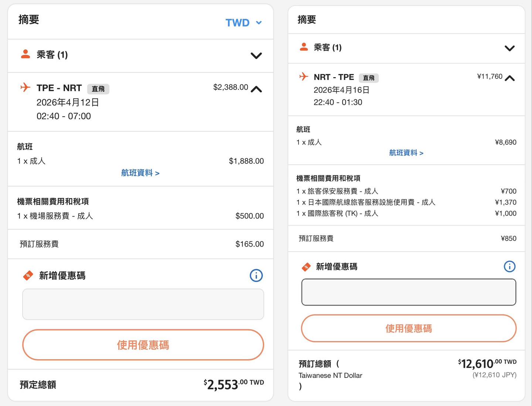
Task: Open 航班資料 link under the ¥8,690 fare
Action: point(406,153)
